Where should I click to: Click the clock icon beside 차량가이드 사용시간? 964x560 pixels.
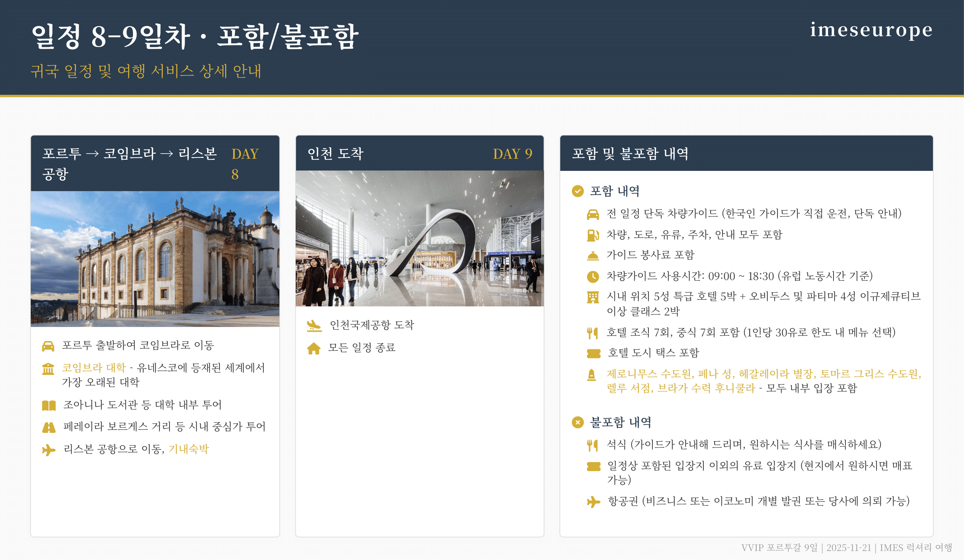click(x=592, y=276)
